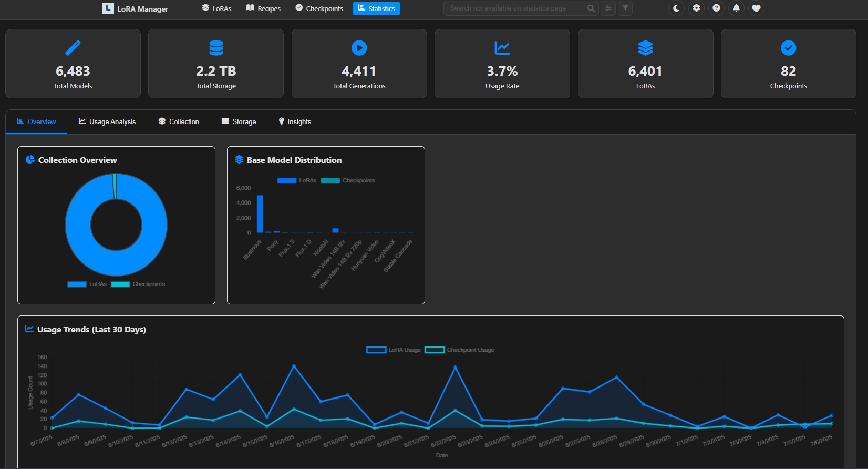868x469 pixels.
Task: Click the line chart icon above Usage Rate
Action: [502, 48]
